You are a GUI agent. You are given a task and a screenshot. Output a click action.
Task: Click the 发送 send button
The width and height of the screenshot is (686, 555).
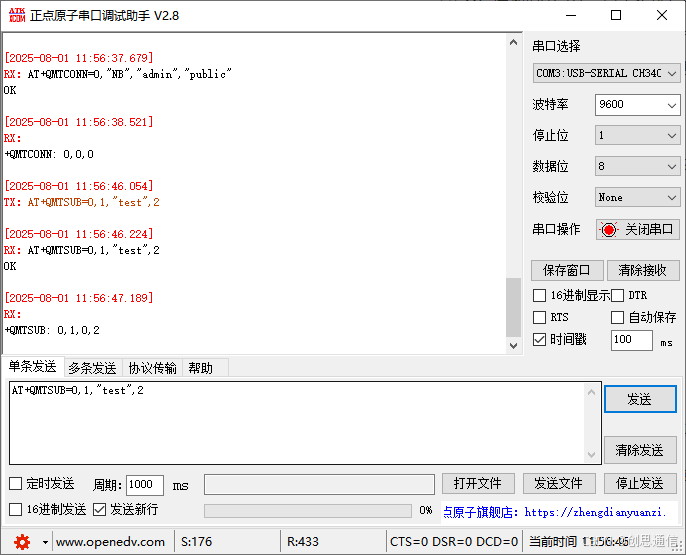[640, 399]
